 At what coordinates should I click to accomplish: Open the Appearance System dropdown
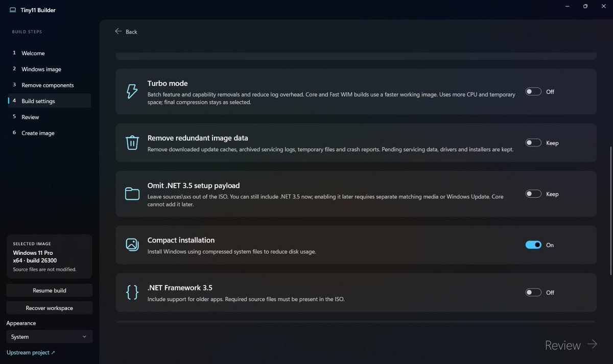[50, 337]
